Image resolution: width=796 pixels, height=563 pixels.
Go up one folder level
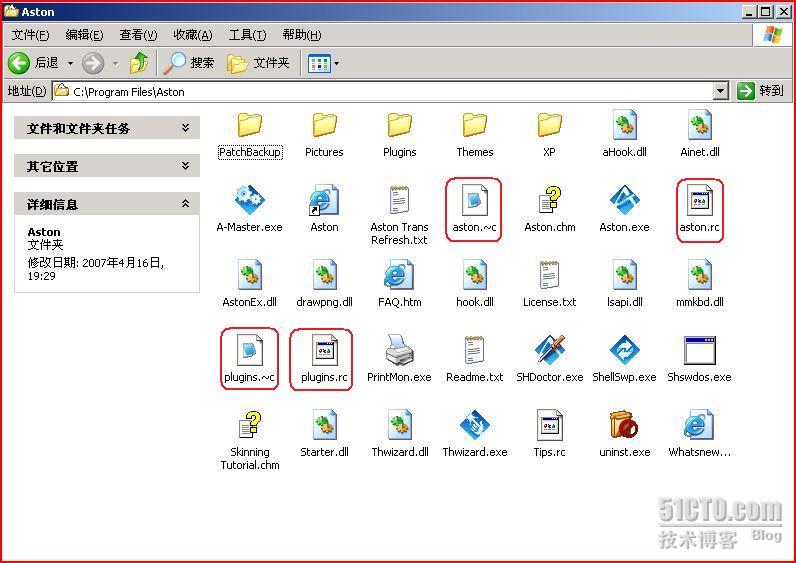click(x=139, y=63)
